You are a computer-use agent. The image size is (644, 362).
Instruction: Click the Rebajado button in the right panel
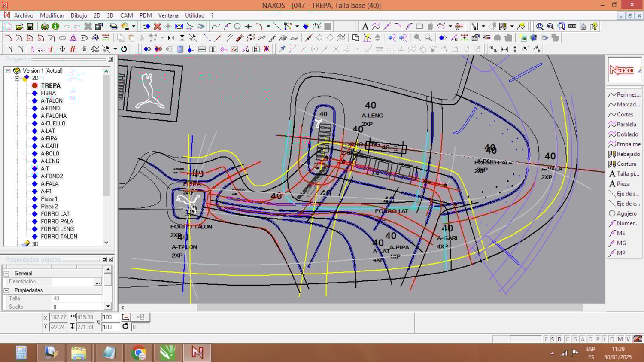point(625,154)
